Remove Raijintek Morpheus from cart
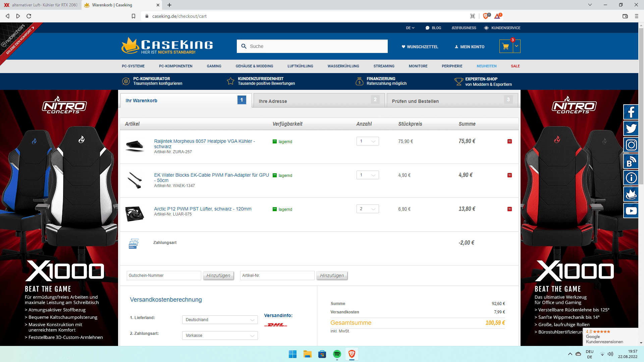This screenshot has height=362, width=644. (509, 141)
